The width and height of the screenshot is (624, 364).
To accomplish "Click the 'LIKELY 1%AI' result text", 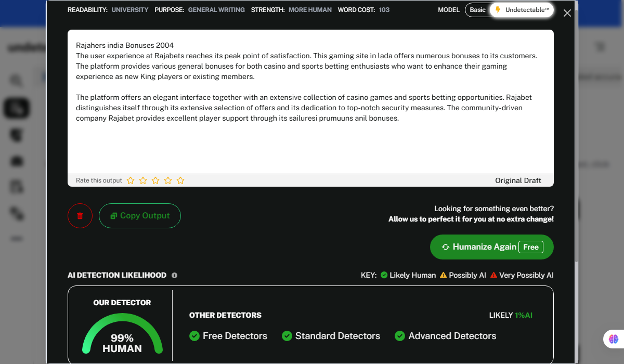I will (511, 315).
